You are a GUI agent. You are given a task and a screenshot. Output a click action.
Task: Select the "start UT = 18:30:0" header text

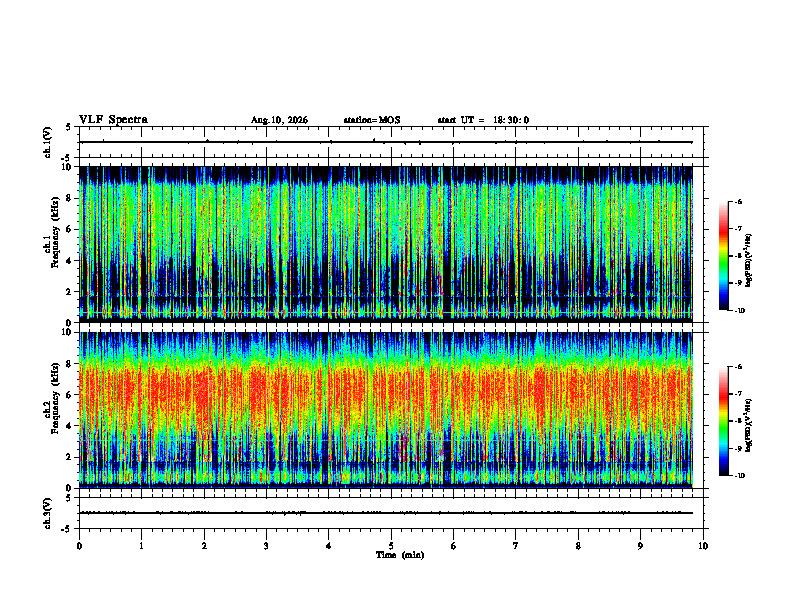pos(483,120)
